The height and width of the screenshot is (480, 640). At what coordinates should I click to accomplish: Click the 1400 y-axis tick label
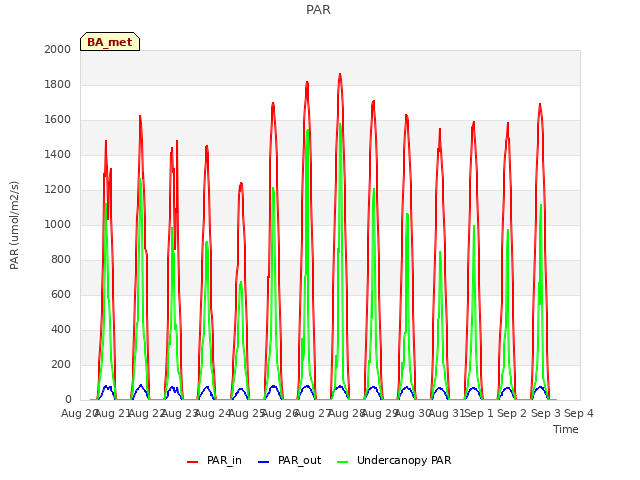pyautogui.click(x=58, y=154)
